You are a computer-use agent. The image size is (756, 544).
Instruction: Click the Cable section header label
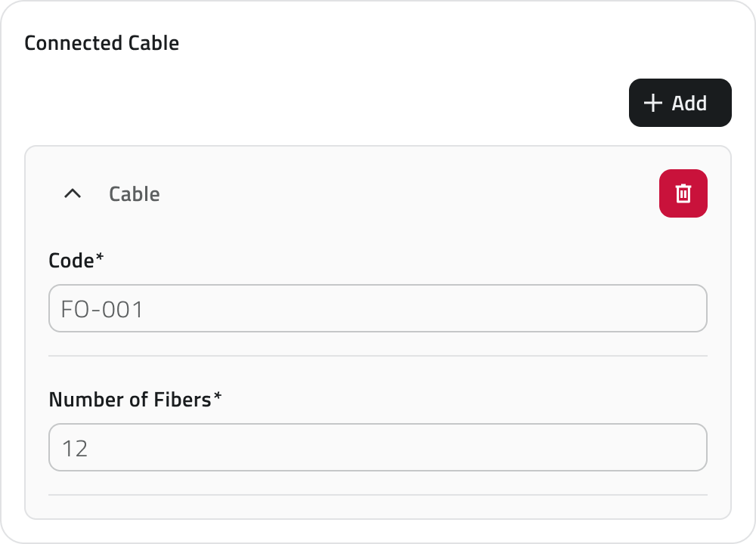(134, 194)
